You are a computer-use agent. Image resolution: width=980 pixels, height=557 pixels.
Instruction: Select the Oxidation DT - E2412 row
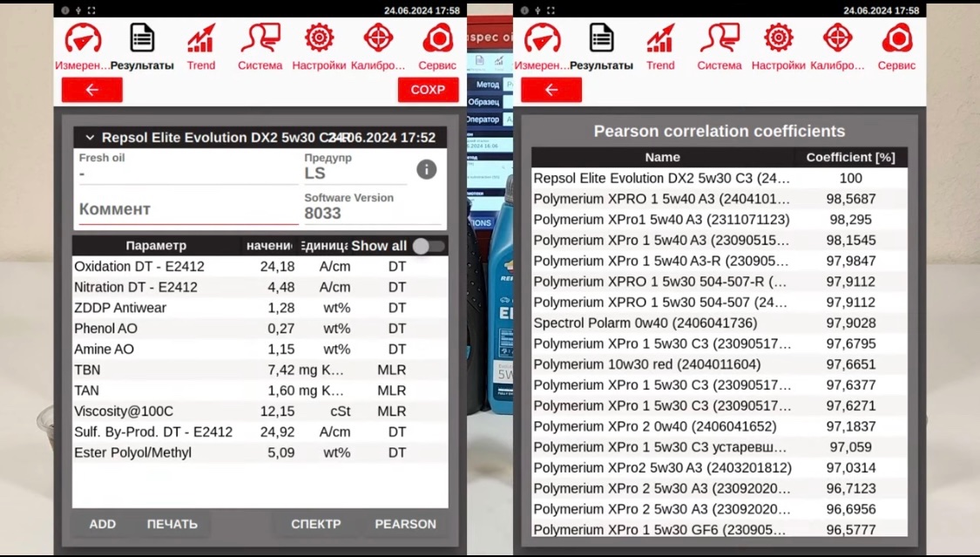click(x=260, y=267)
